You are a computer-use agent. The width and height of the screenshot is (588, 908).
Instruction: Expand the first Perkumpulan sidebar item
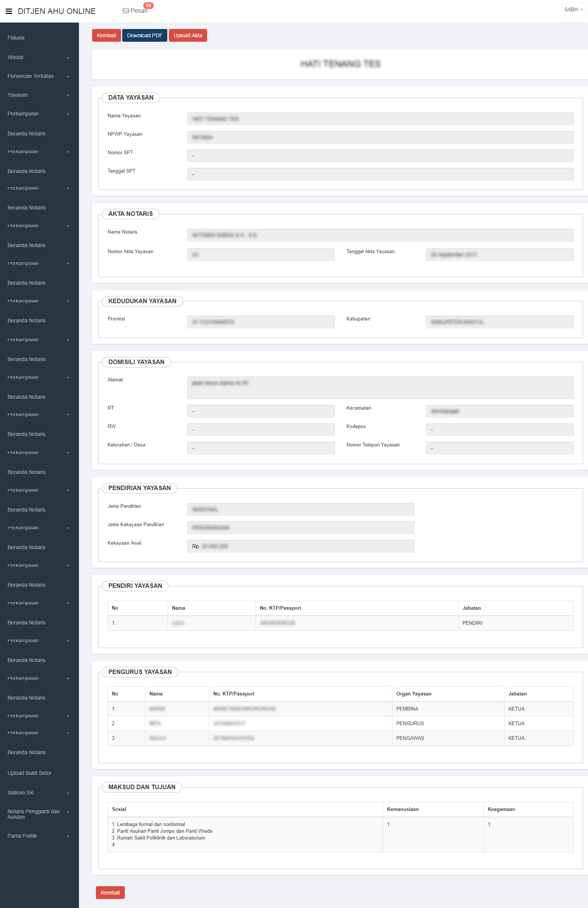click(x=68, y=114)
